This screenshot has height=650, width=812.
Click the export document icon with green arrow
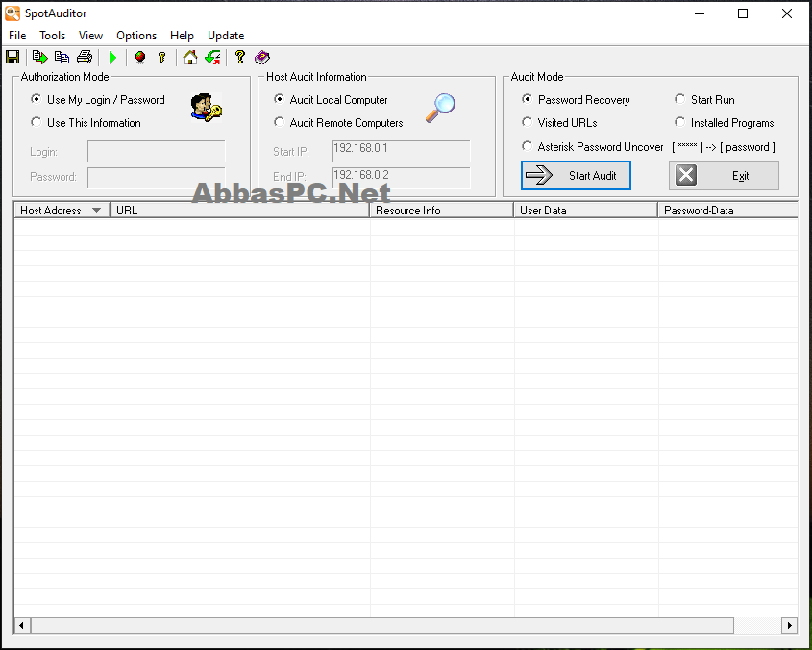(39, 57)
